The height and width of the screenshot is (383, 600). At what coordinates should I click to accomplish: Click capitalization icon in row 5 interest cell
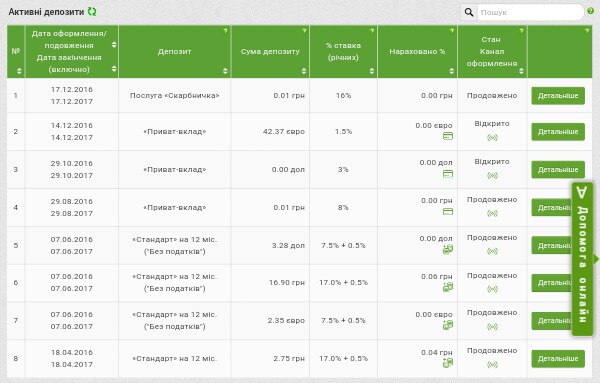(x=448, y=249)
